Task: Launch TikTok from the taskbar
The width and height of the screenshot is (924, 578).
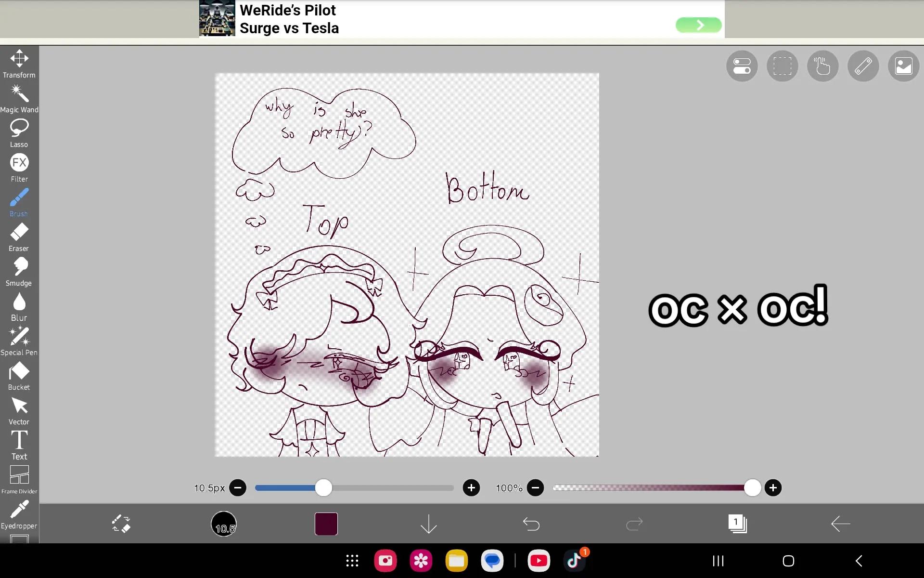Action: click(x=574, y=561)
